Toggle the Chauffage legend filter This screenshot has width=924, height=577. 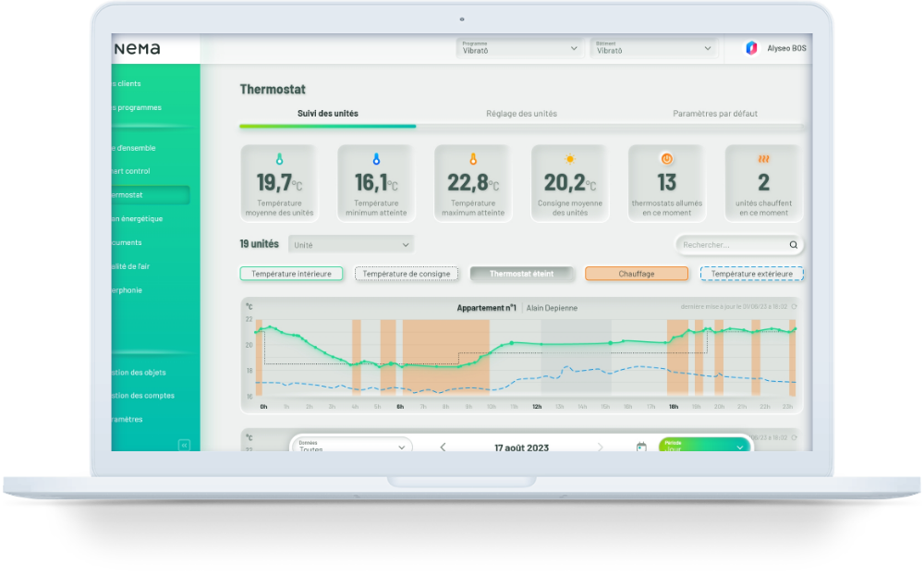637,274
